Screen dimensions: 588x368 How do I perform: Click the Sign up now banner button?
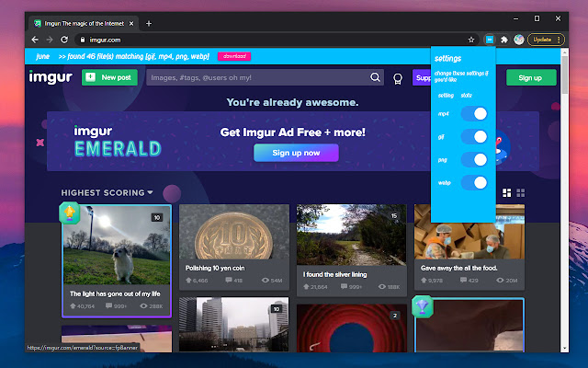(x=296, y=153)
